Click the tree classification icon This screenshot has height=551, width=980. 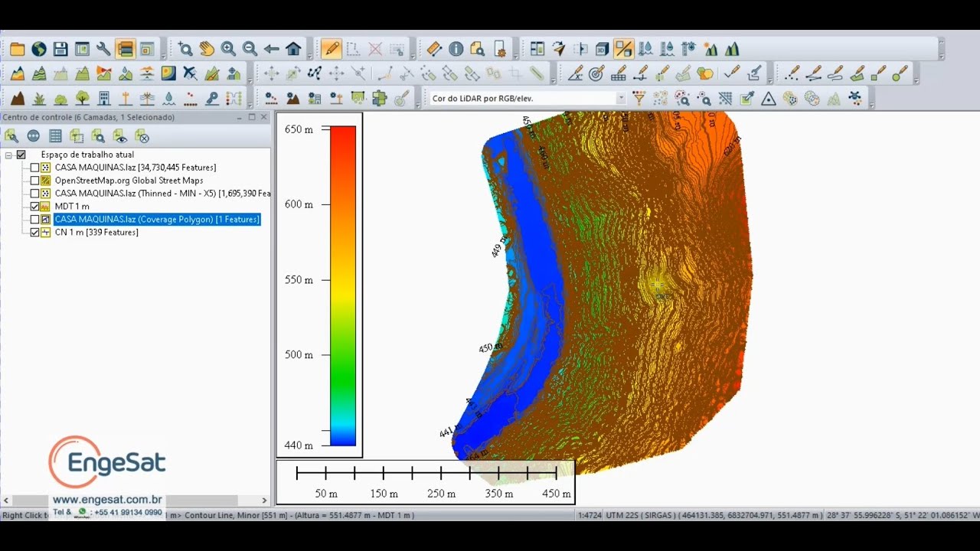tap(82, 98)
